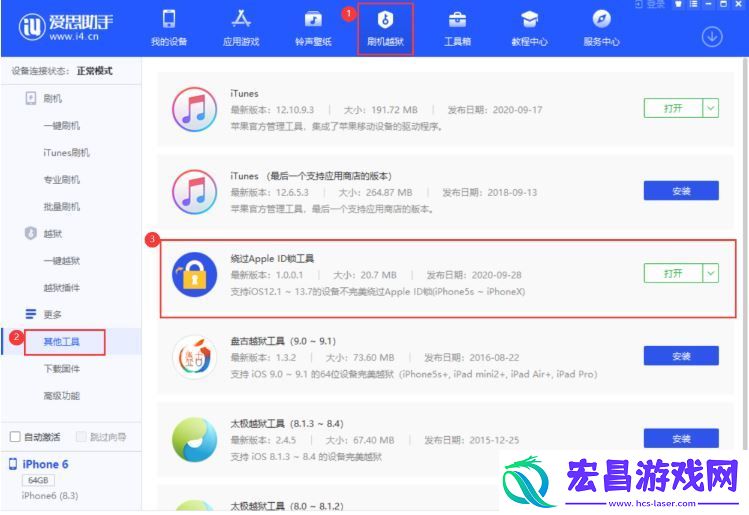This screenshot has height=515, width=749.
Task: Toggle the 自动激活 checkbox
Action: click(x=15, y=437)
